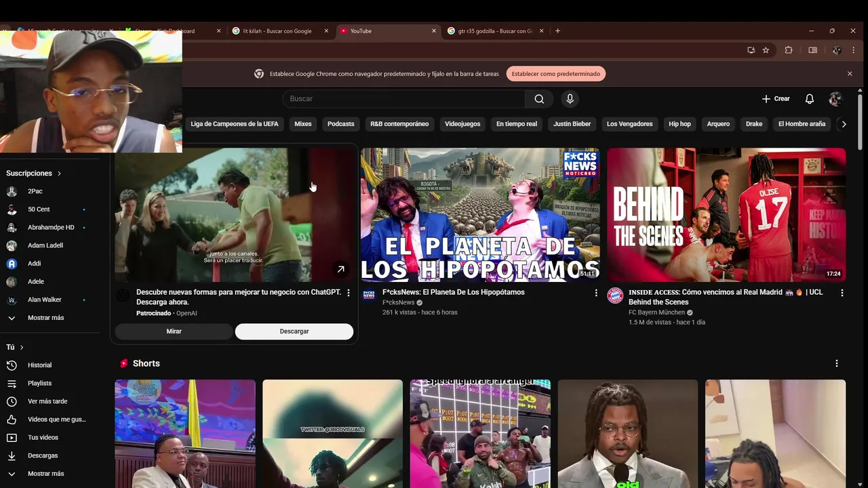Switch to lit killah Google tab
This screenshot has height=488, width=868.
click(277, 30)
